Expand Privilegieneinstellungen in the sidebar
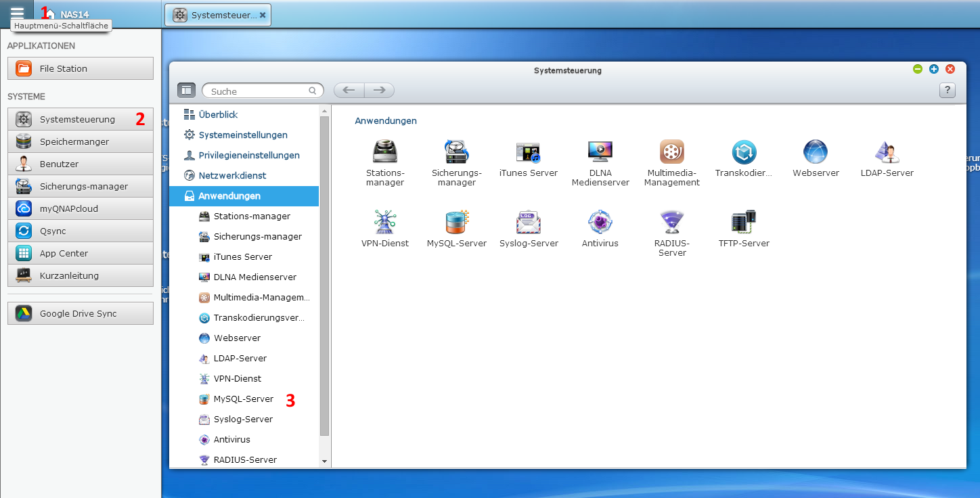Screen dimensions: 980x498 tap(244, 156)
